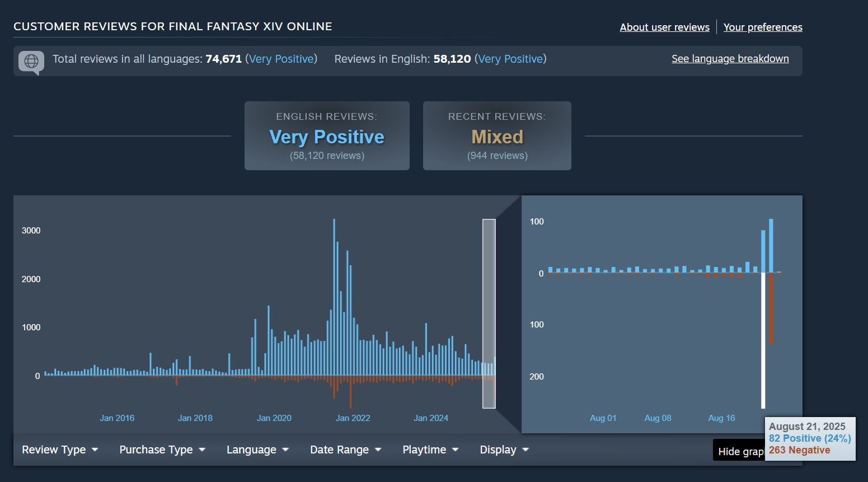Click the highlighted white August 21 column

[x=763, y=340]
